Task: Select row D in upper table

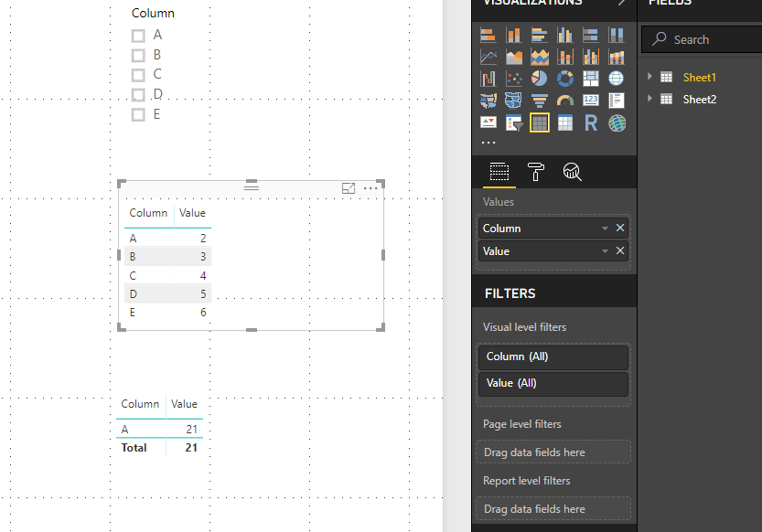Action: tap(167, 293)
